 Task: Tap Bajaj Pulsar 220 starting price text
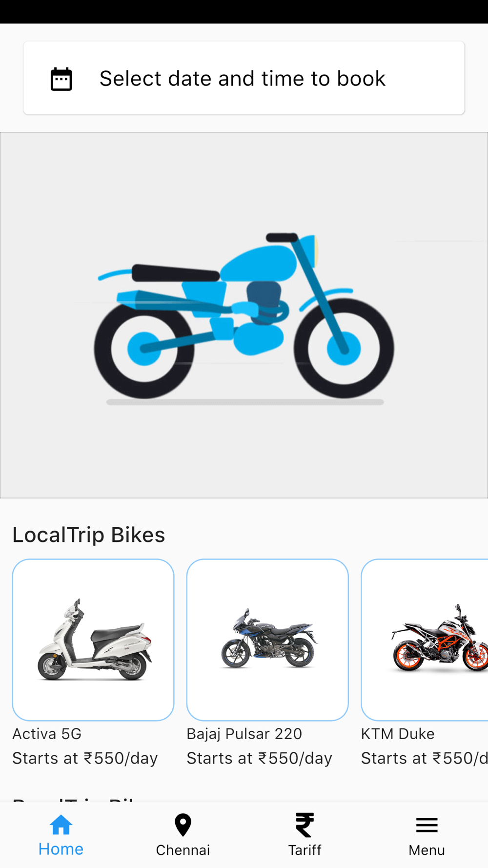tap(259, 758)
